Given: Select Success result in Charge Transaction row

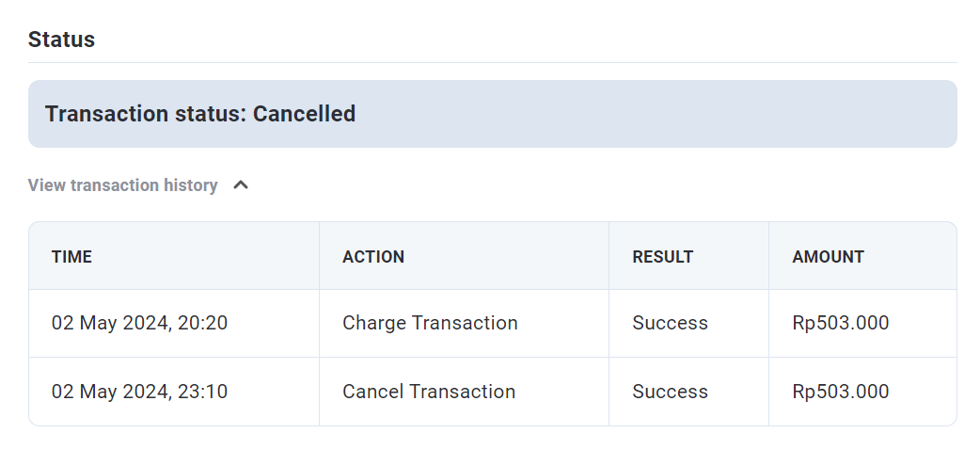Looking at the screenshot, I should tap(670, 323).
